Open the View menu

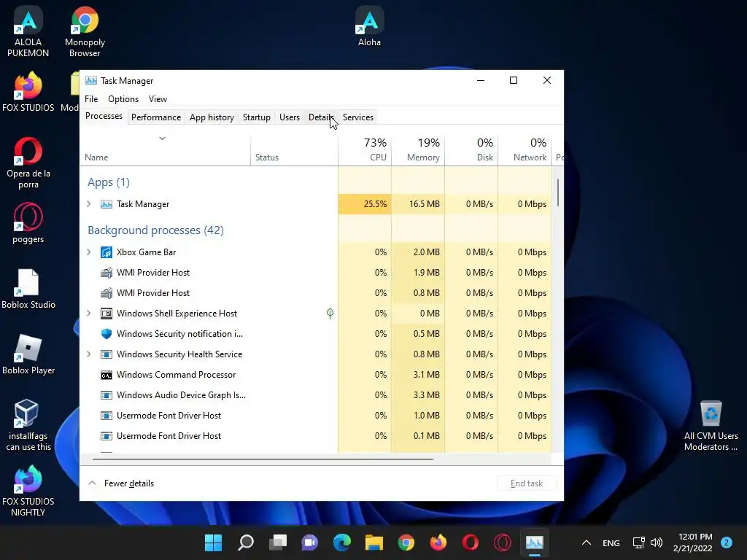pos(158,99)
